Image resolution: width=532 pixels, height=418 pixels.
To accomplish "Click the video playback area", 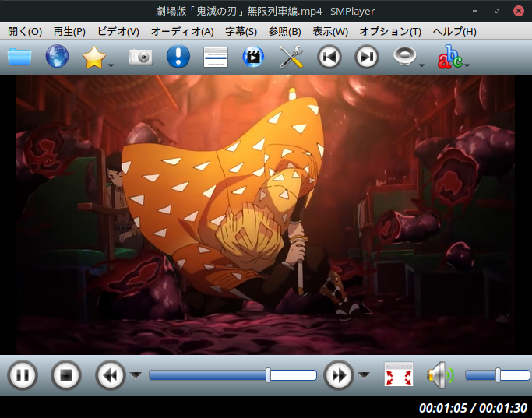I will pyautogui.click(x=266, y=215).
